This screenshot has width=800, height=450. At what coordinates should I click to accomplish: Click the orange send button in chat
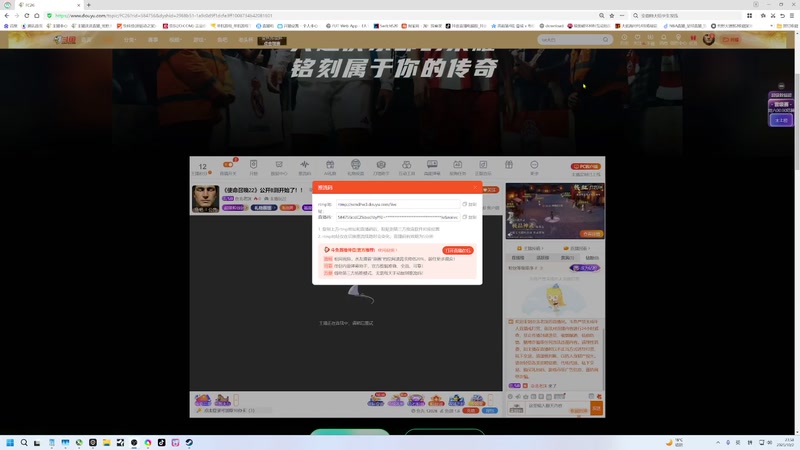click(x=596, y=408)
